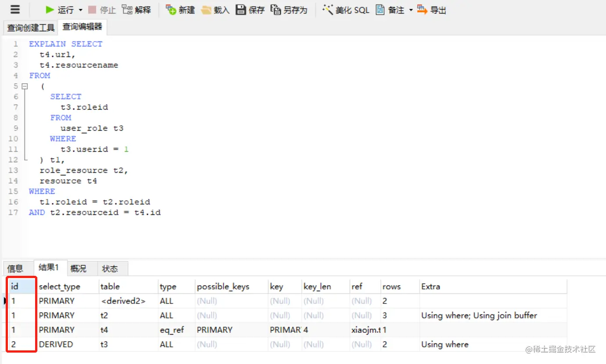
Task: Click the rows column header
Action: 400,286
